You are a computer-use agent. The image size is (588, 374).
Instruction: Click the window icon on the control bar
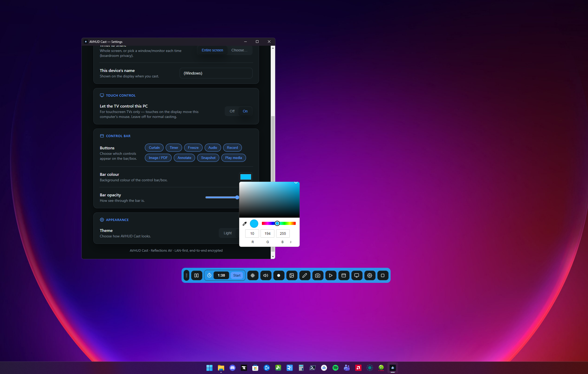(x=344, y=275)
